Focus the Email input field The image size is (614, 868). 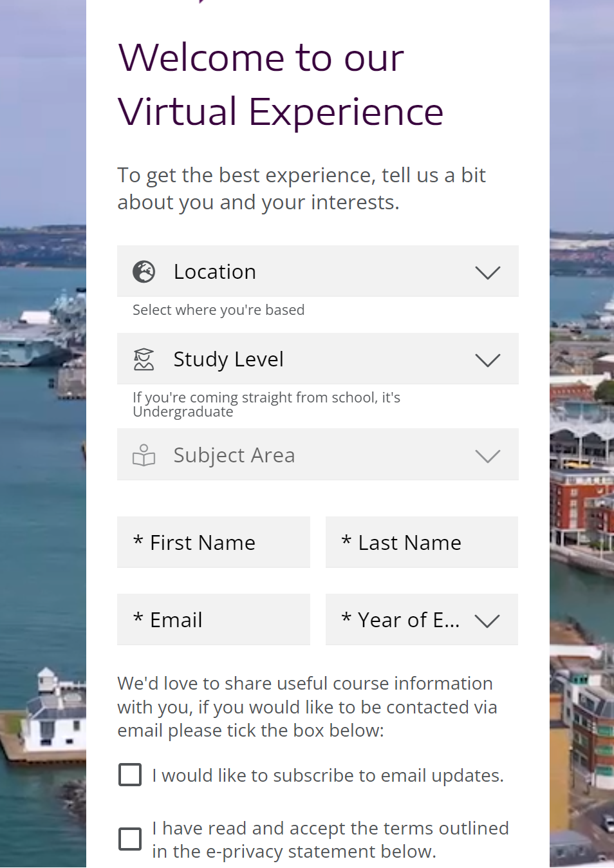[x=214, y=619]
